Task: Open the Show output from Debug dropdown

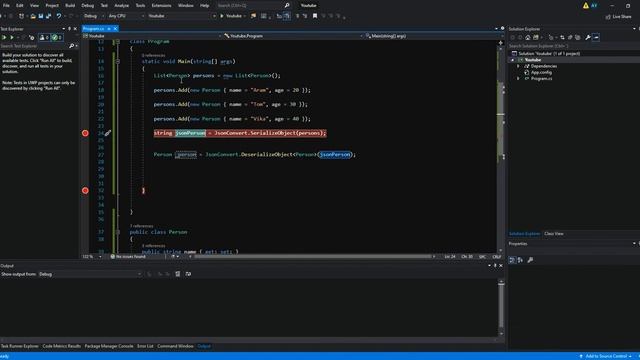Action: point(89,274)
